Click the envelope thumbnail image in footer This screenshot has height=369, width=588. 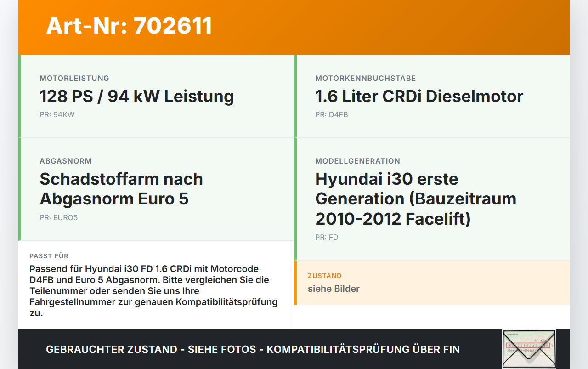click(x=529, y=349)
